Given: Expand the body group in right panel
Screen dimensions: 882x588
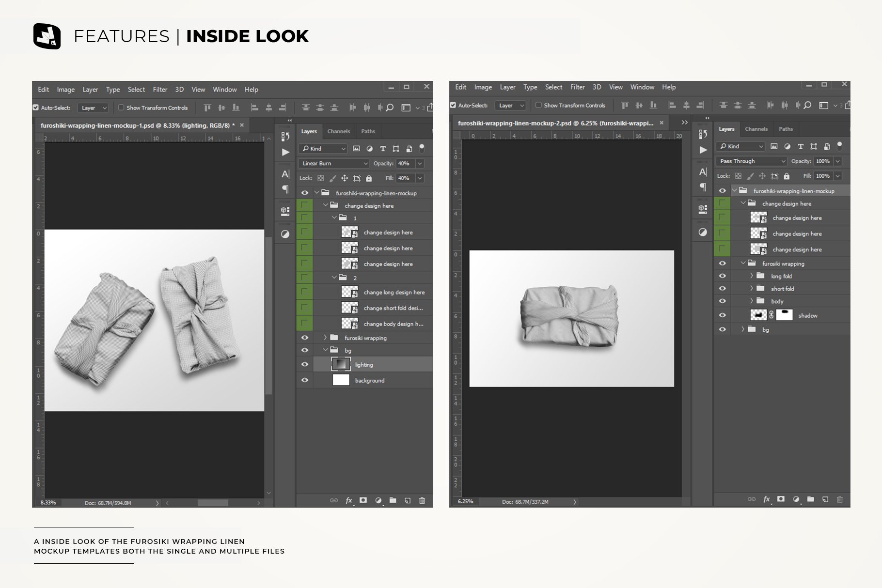Looking at the screenshot, I should coord(752,301).
